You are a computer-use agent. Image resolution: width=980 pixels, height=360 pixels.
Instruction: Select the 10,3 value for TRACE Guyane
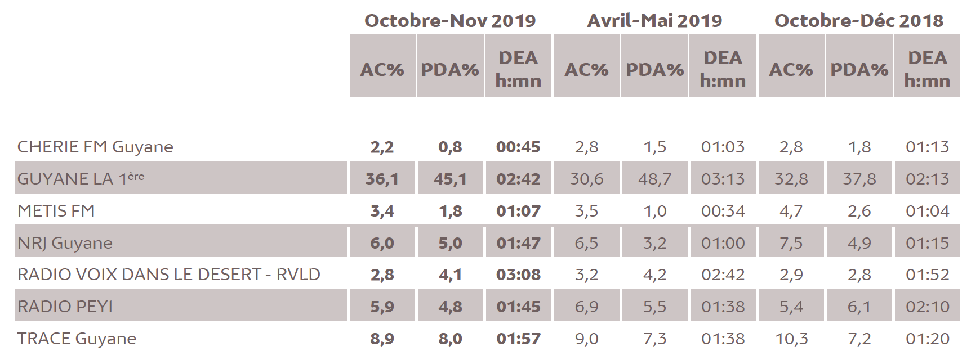tap(791, 339)
